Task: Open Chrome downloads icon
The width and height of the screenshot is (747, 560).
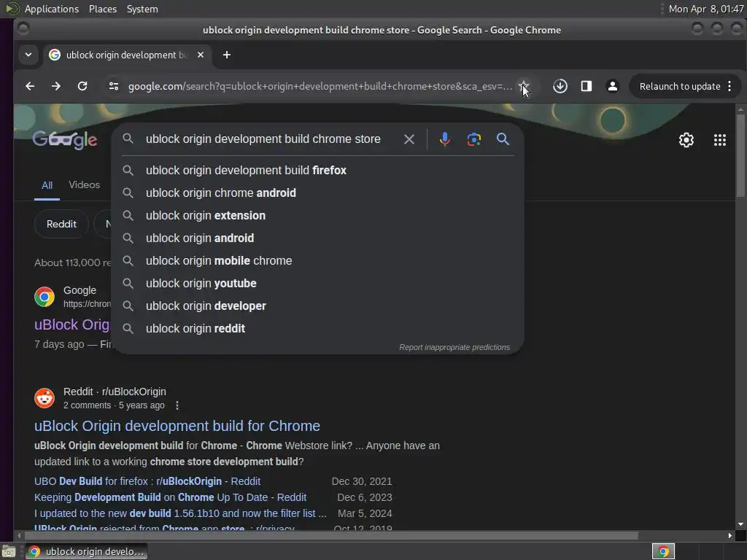Action: [x=560, y=86]
